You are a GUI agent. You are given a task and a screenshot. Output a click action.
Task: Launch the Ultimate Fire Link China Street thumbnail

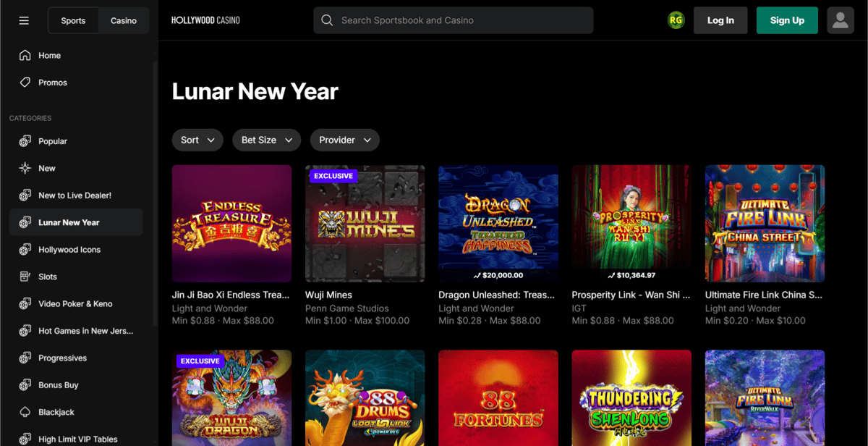pos(765,224)
